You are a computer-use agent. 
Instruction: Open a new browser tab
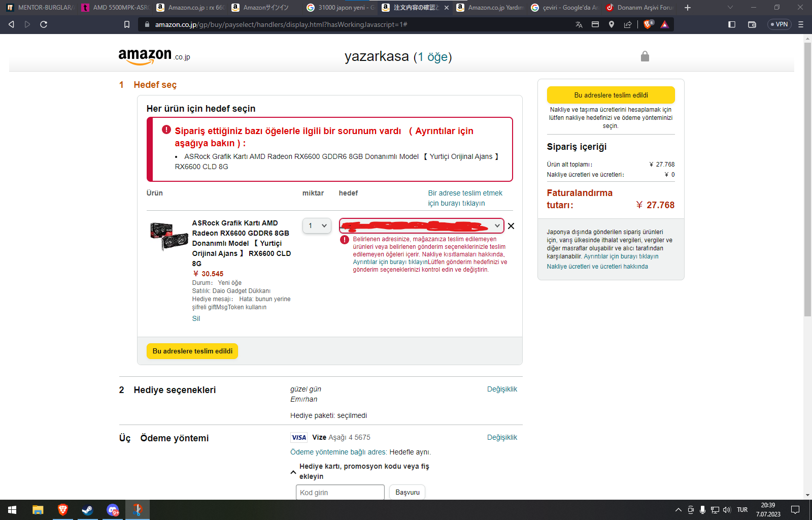point(688,8)
